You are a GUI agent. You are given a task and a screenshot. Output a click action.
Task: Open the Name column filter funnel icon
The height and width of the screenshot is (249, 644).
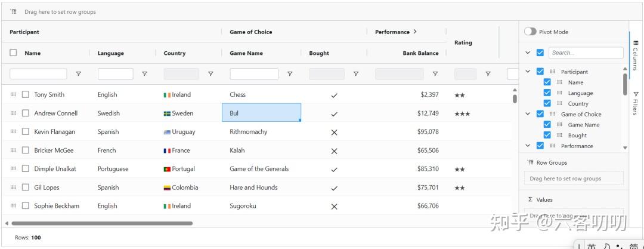click(x=79, y=74)
